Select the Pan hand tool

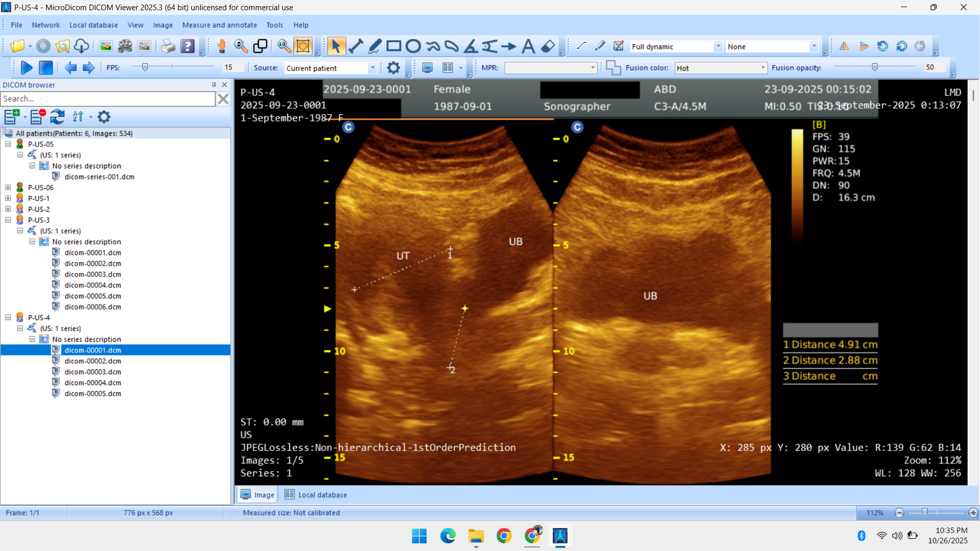tap(222, 46)
